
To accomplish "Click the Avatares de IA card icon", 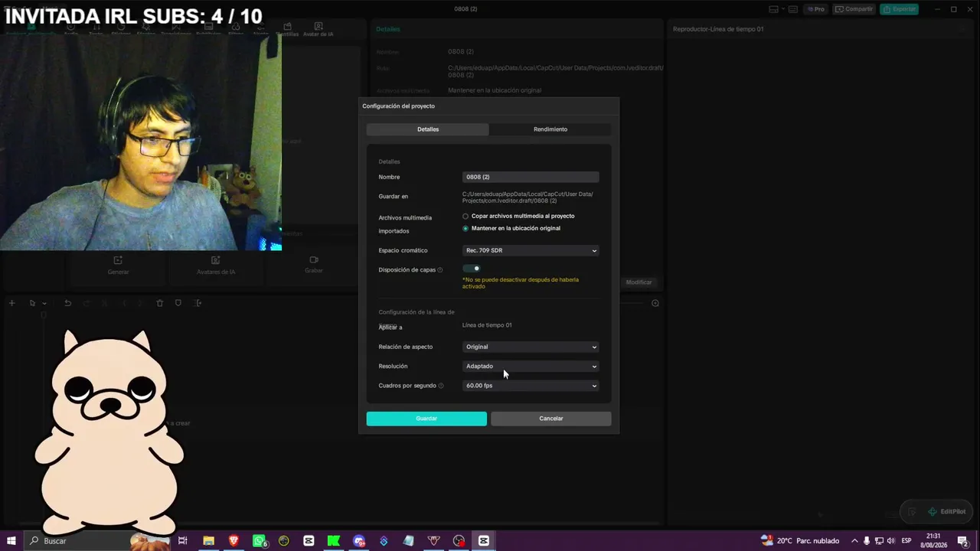I will (x=216, y=260).
